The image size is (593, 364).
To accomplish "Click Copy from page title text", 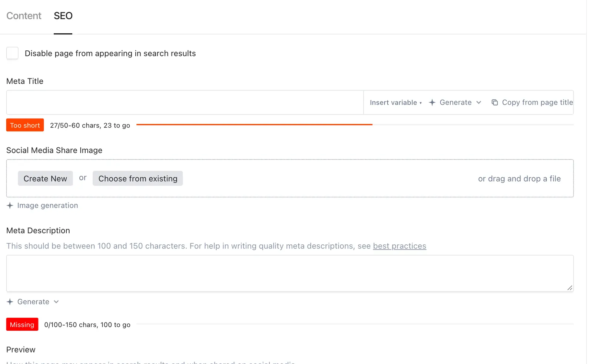I will (x=537, y=103).
